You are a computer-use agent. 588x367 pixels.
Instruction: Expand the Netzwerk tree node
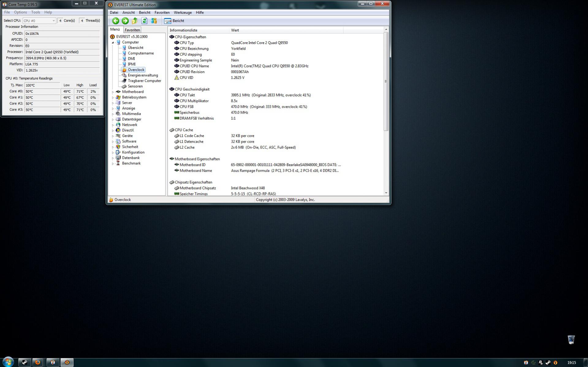pyautogui.click(x=113, y=125)
